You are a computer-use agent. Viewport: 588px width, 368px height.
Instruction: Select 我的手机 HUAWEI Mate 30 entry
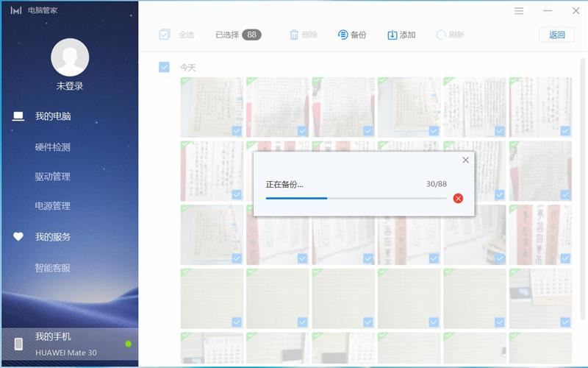pos(70,344)
